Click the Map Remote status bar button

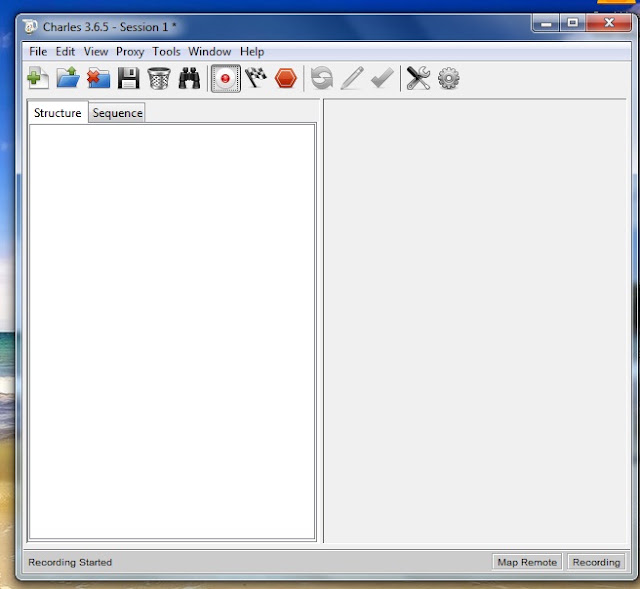click(x=527, y=562)
